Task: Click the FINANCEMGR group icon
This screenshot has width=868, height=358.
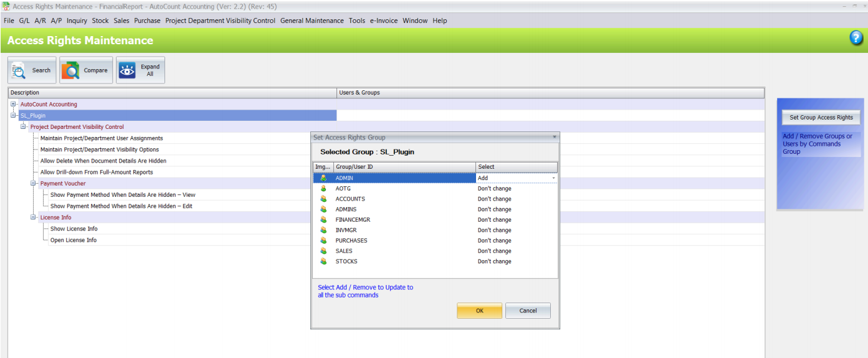Action: [x=323, y=220]
